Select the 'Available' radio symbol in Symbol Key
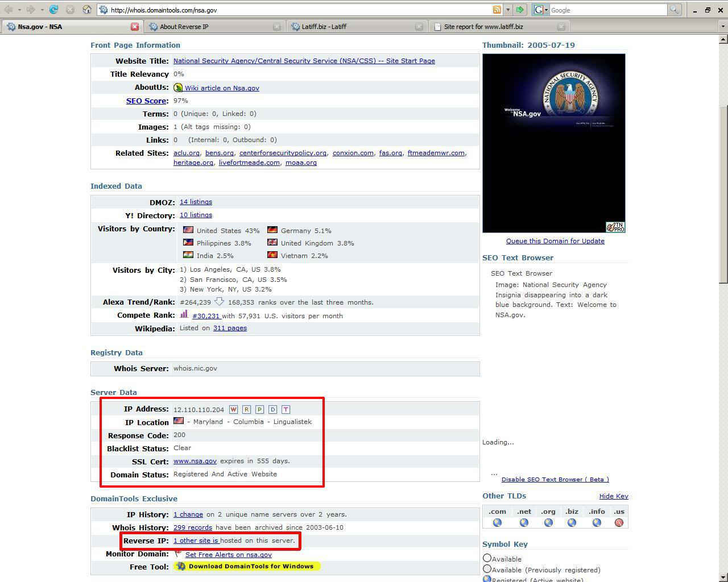The height and width of the screenshot is (582, 728). [487, 558]
